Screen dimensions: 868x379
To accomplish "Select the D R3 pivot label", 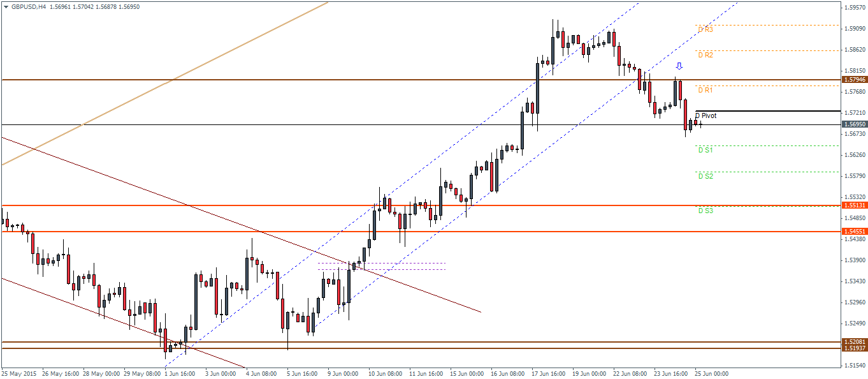I will 705,29.
